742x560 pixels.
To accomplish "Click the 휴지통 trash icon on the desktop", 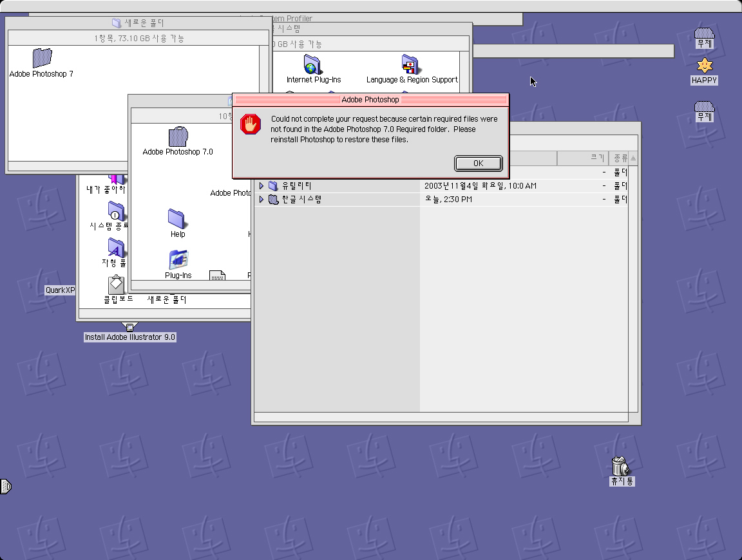I will (x=620, y=465).
